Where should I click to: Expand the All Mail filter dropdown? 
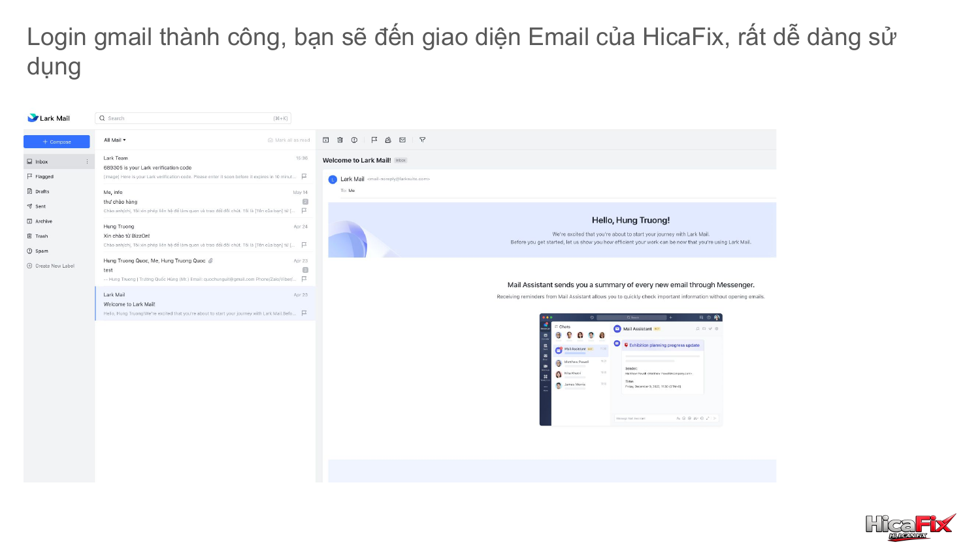(115, 140)
